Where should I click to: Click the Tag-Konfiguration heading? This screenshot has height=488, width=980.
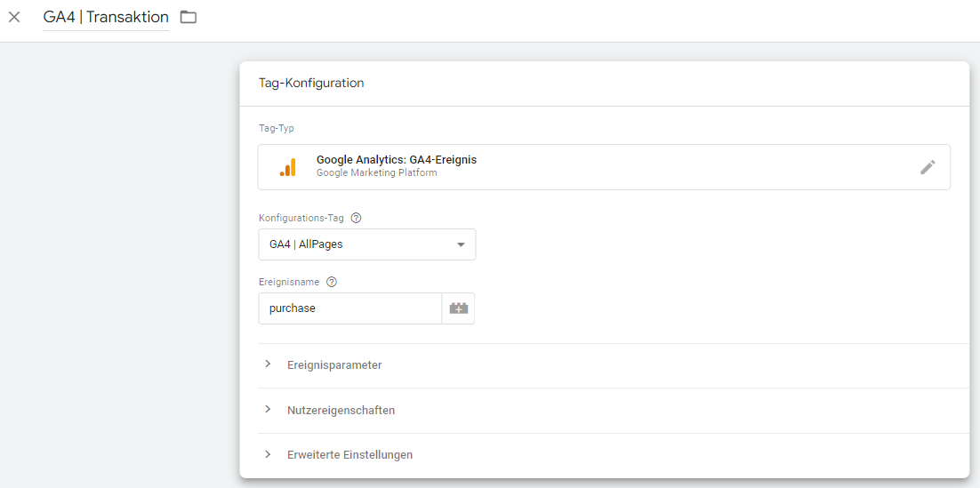[x=311, y=83]
